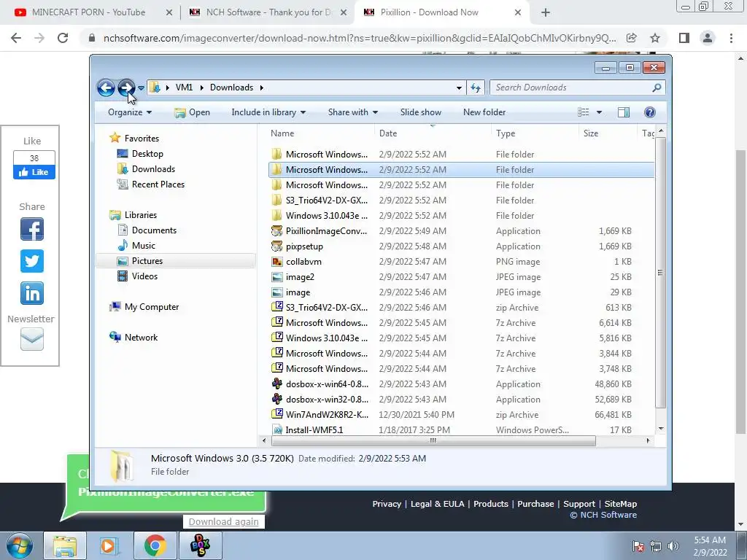Viewport: 747px width, 560px height.
Task: Click New folder in toolbar
Action: [x=484, y=112]
